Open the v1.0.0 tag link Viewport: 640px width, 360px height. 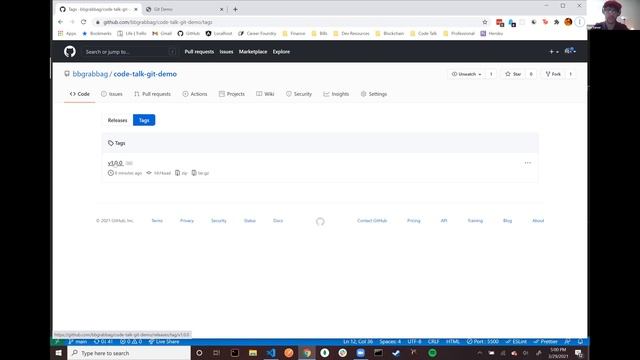point(115,163)
